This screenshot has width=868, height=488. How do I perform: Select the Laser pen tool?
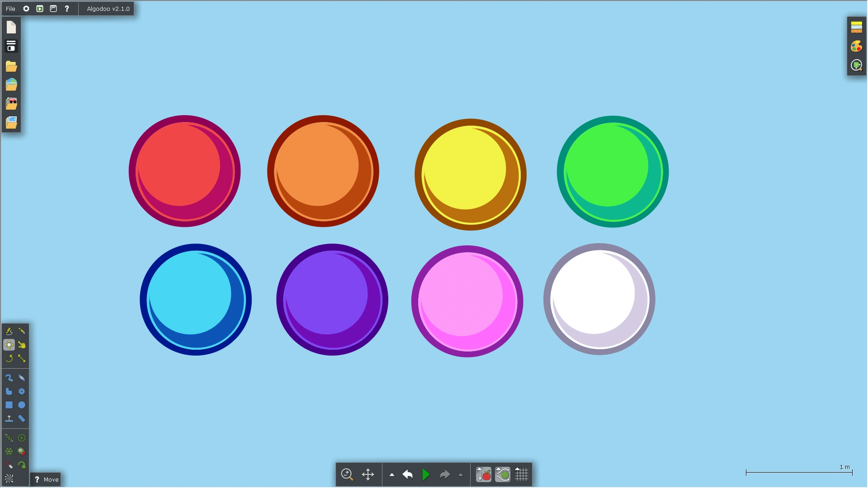tap(9, 465)
